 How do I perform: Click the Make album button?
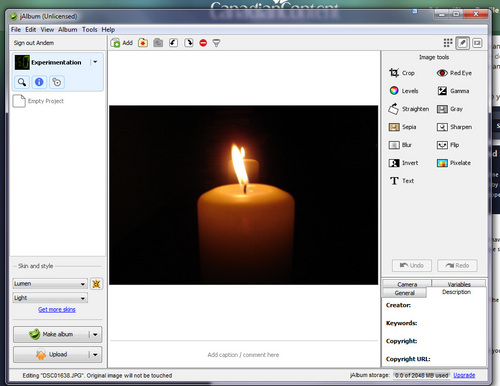[51, 334]
